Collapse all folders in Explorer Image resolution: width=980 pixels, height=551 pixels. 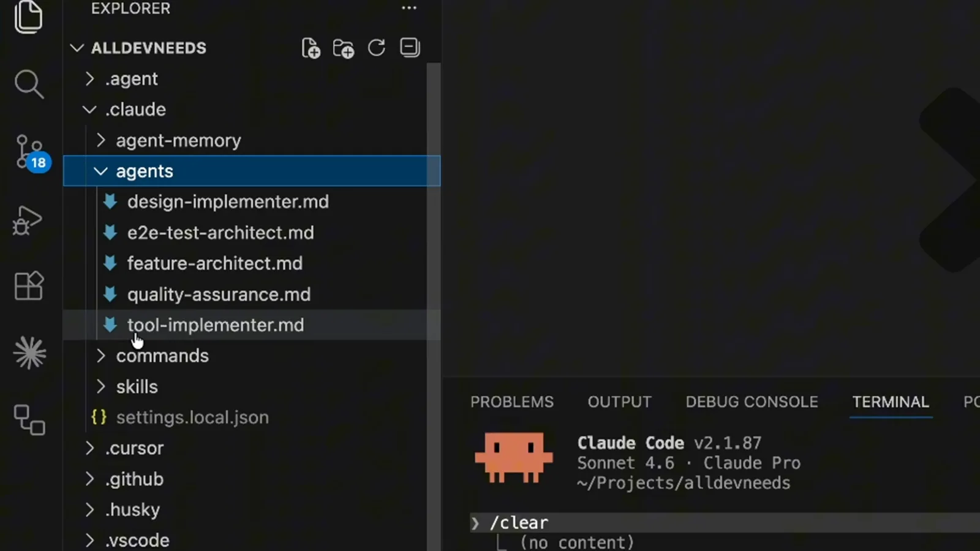coord(410,48)
